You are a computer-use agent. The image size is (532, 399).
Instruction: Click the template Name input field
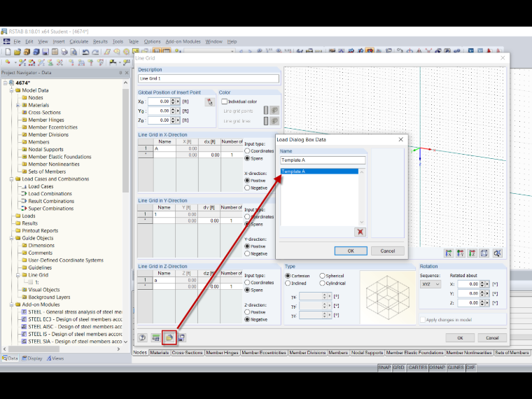[323, 160]
